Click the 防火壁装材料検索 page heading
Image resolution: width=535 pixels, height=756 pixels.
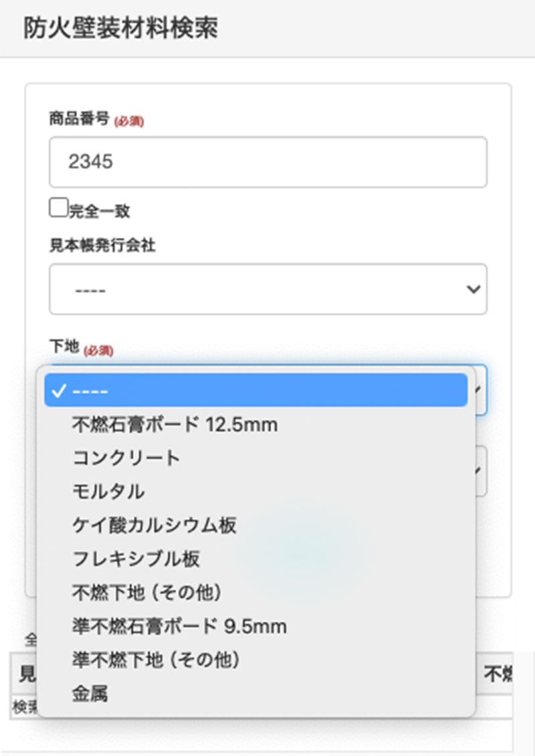[120, 28]
